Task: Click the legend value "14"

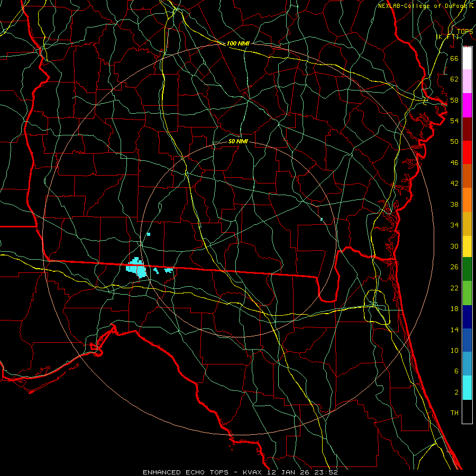Action: pos(454,329)
